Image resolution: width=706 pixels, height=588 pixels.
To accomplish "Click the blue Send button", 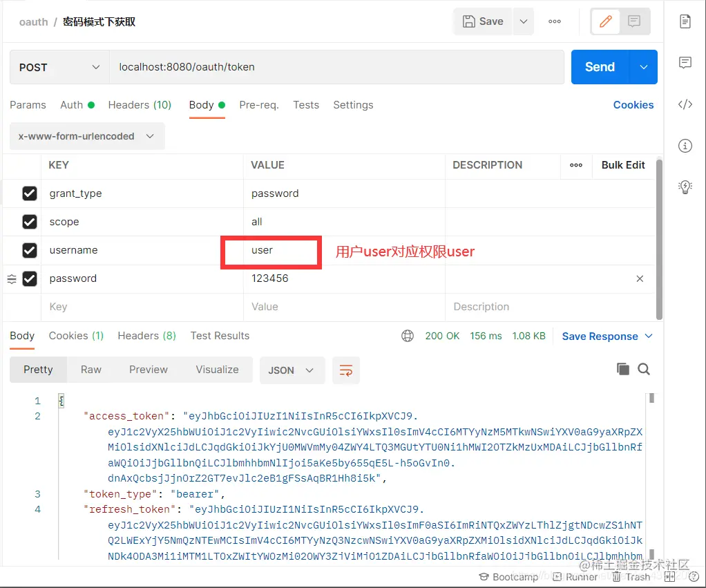I will (x=600, y=67).
